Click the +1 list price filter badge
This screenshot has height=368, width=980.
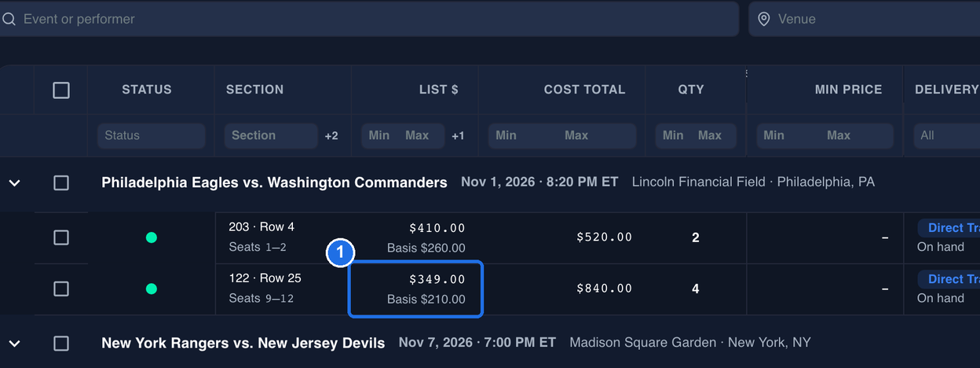[x=458, y=136]
